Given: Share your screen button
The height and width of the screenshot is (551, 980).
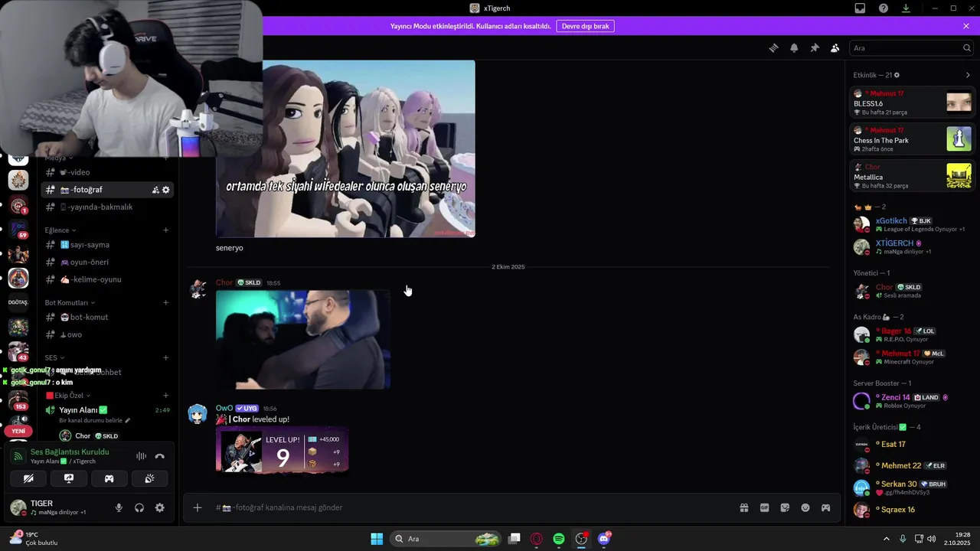Looking at the screenshot, I should click(x=69, y=478).
